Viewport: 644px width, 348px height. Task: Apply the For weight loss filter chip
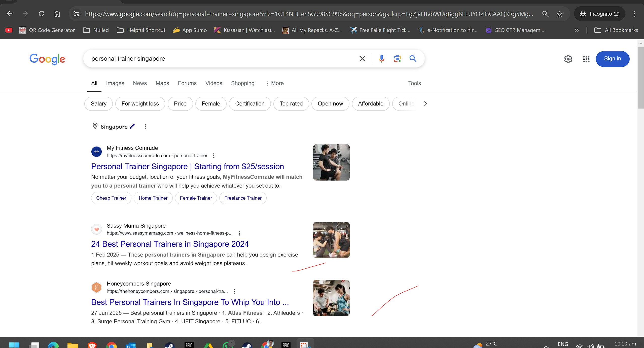[140, 103]
